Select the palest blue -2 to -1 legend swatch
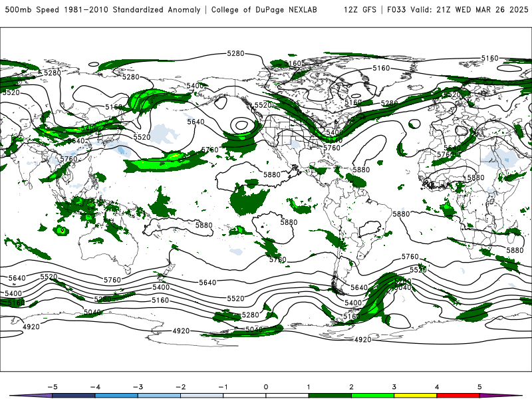The width and height of the screenshot is (532, 399). (x=201, y=396)
